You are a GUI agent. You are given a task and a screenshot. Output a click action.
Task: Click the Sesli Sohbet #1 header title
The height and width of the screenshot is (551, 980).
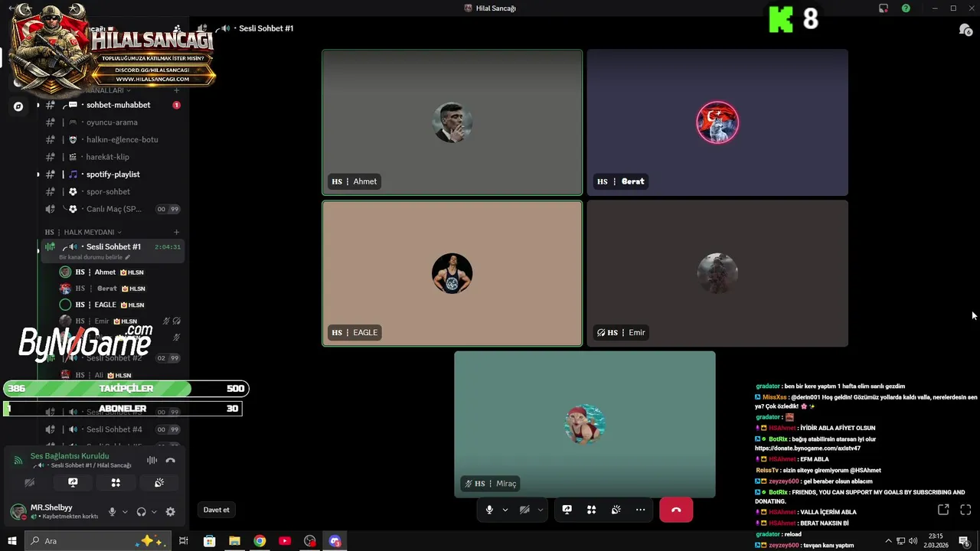pos(266,28)
